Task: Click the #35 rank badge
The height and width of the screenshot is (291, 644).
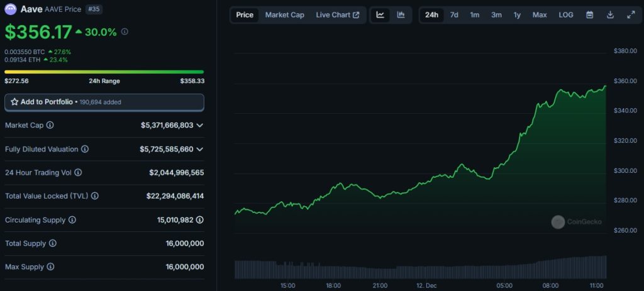Action: (x=94, y=9)
